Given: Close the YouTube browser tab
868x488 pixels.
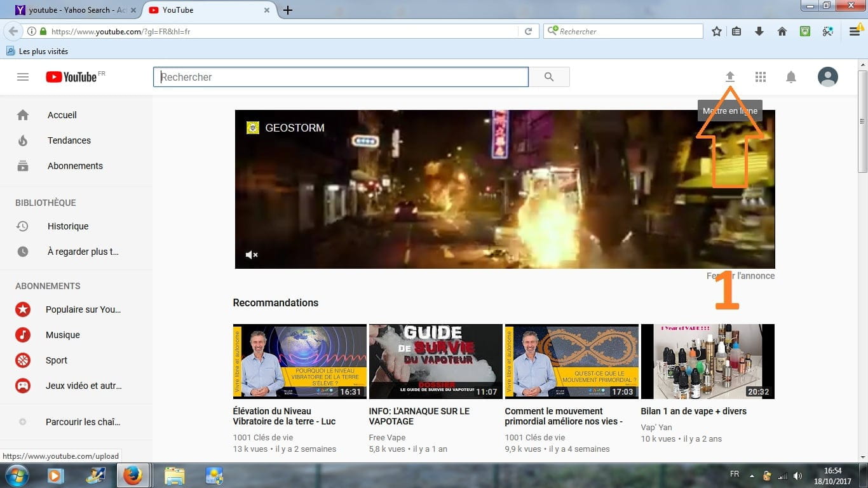Looking at the screenshot, I should pyautogui.click(x=267, y=10).
